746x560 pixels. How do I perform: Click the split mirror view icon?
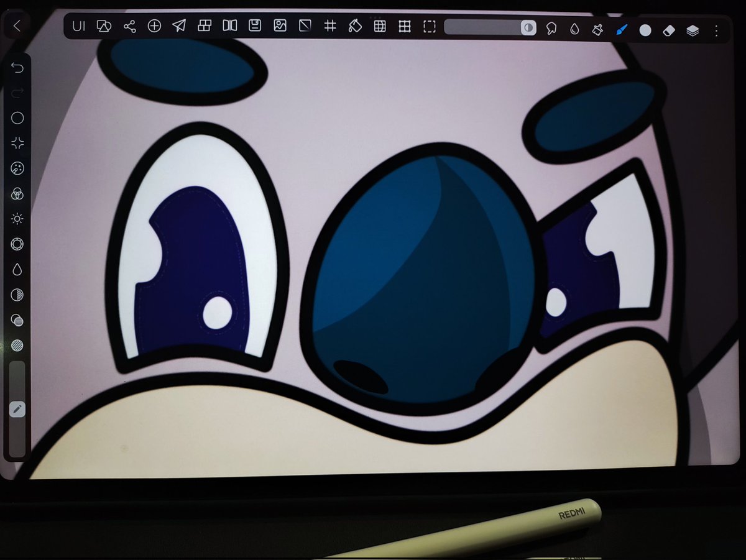point(230,26)
